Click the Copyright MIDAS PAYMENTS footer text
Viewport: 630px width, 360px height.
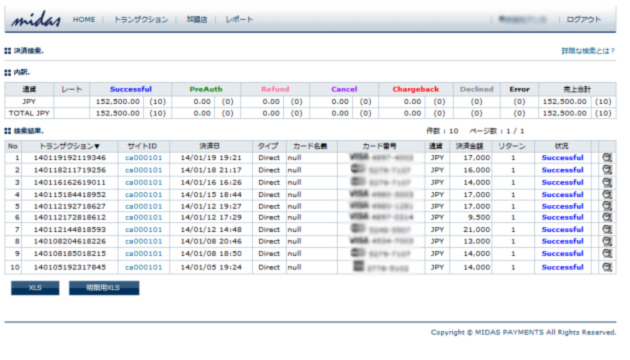point(523,332)
